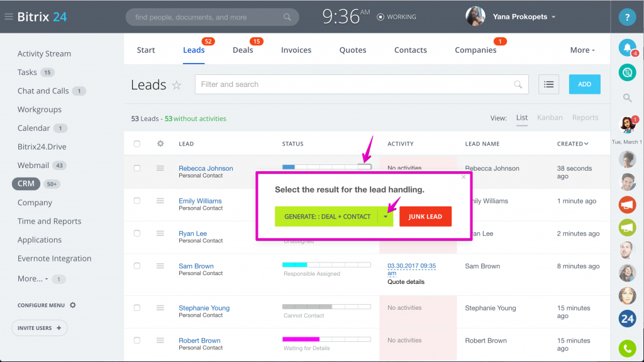Viewport: 644px width, 362px height.
Task: Open Webmail in left sidebar
Action: click(x=33, y=166)
